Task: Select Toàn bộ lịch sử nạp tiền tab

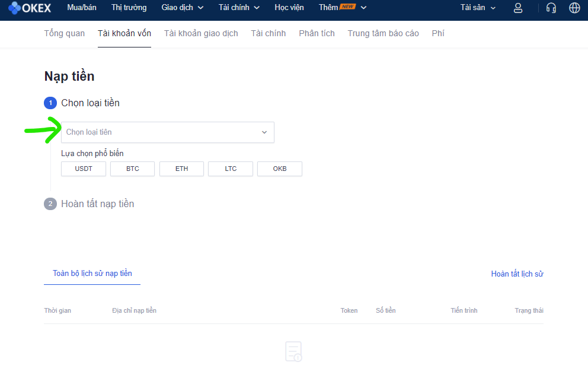Action: [x=92, y=274]
